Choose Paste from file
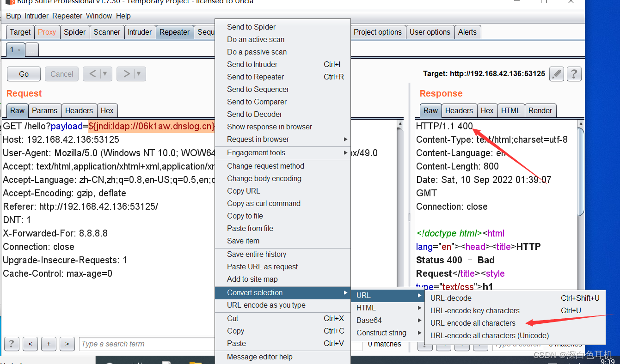 coord(283,228)
